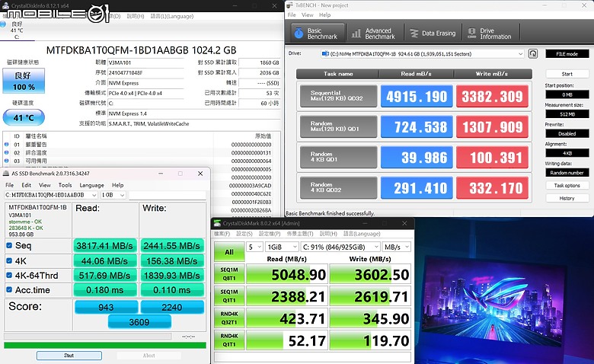The width and height of the screenshot is (594, 364).
Task: Click CrystalDiskMark comment field at bottom
Action: coord(312,357)
